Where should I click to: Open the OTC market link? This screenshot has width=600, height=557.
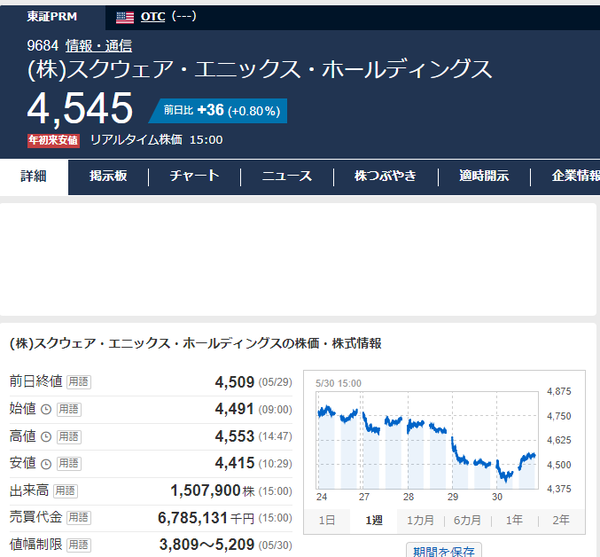pyautogui.click(x=153, y=16)
